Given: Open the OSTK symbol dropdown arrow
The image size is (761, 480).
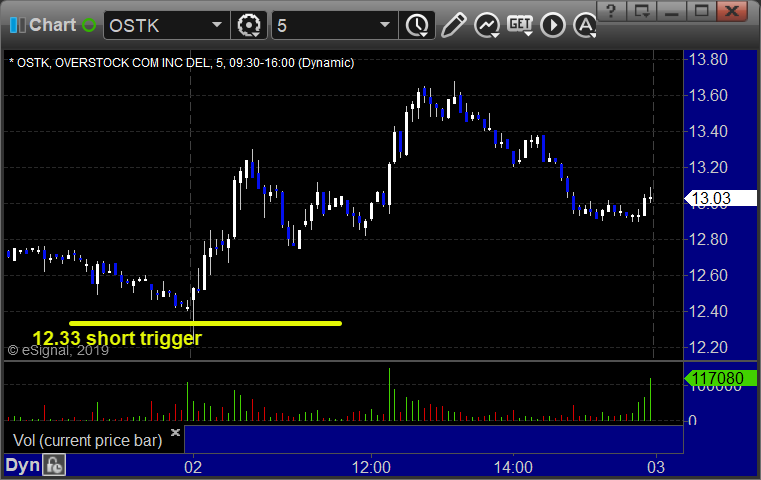Looking at the screenshot, I should click(217, 25).
